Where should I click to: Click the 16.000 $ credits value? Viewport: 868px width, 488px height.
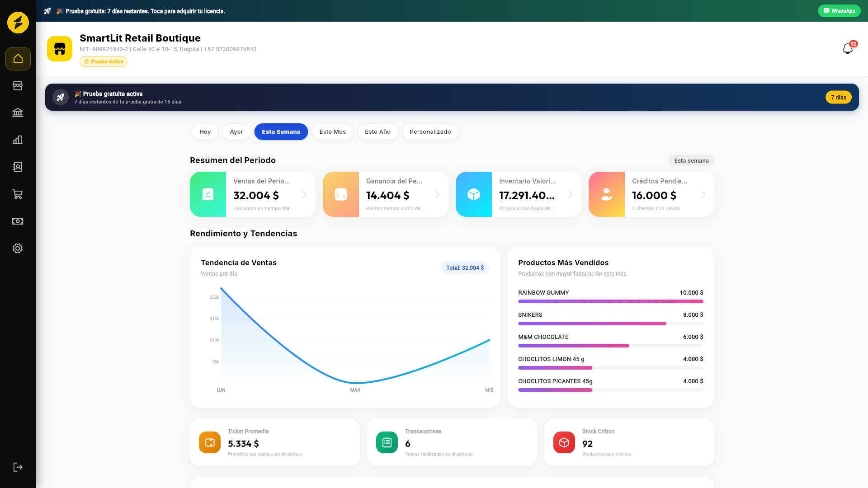coord(654,195)
